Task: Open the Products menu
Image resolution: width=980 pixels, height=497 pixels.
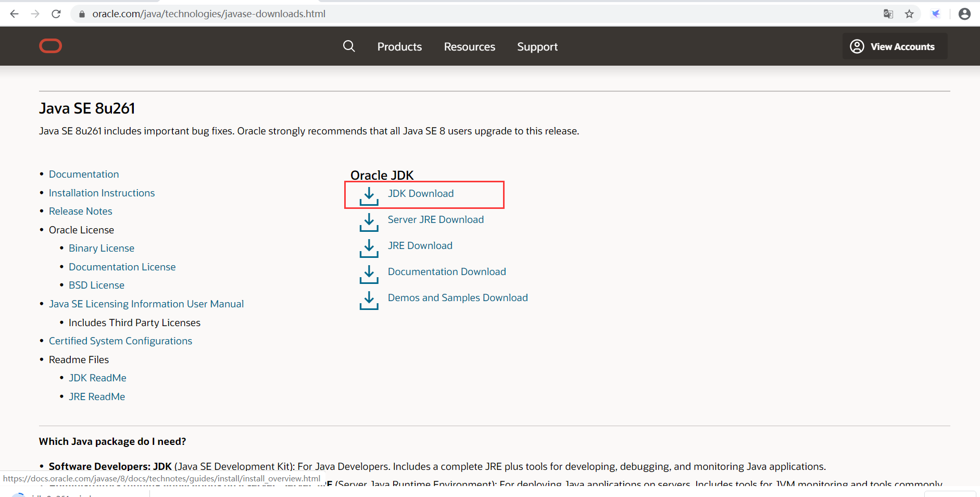Action: click(399, 47)
